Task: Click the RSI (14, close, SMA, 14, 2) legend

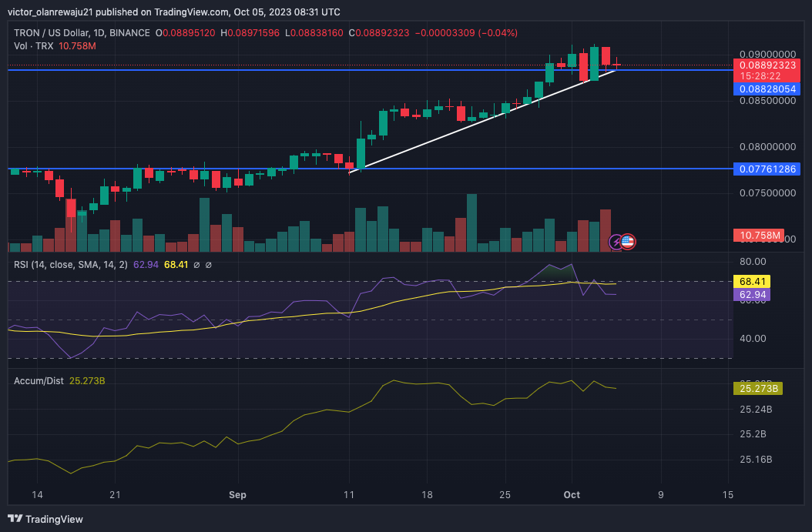Action: [x=70, y=265]
